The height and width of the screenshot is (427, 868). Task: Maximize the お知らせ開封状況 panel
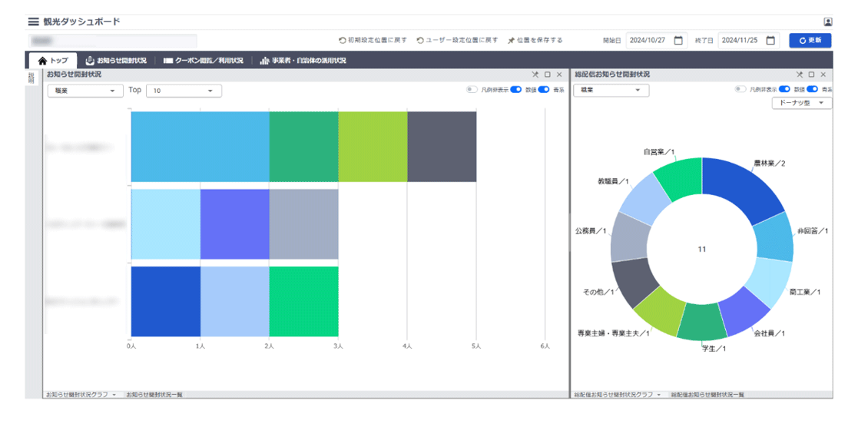coord(548,74)
